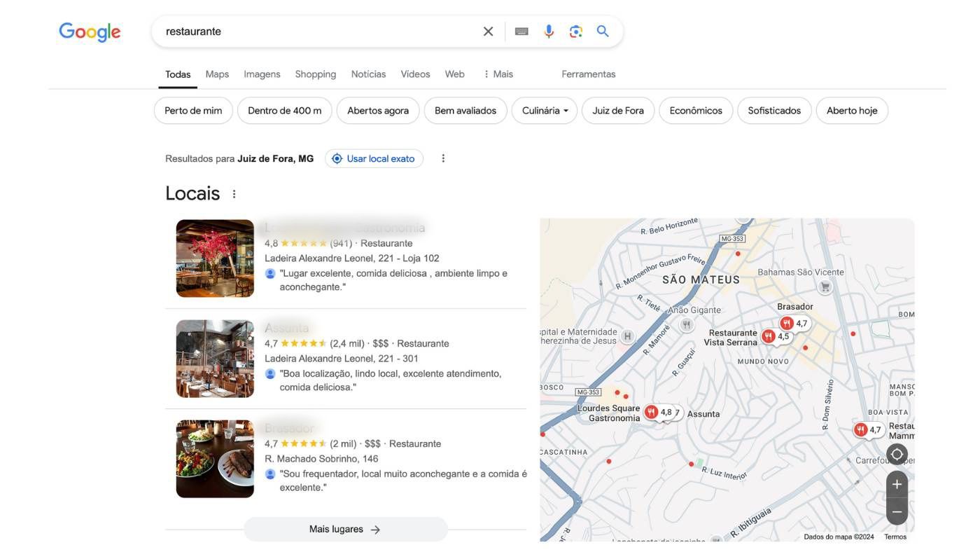Open the three-dot menu beside Locais

pyautogui.click(x=234, y=193)
